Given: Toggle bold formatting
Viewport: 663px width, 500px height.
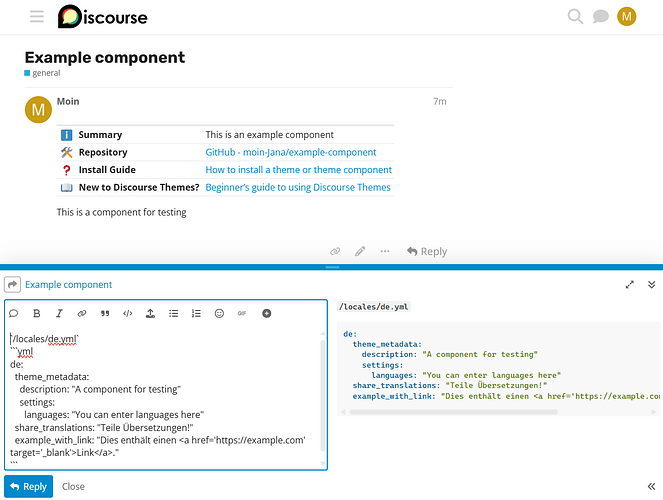Looking at the screenshot, I should pos(36,313).
